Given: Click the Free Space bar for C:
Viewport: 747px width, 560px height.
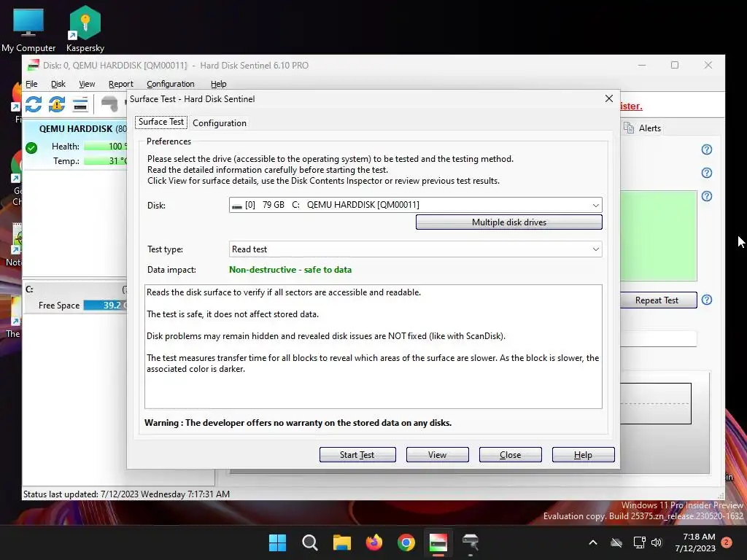Looking at the screenshot, I should [105, 306].
